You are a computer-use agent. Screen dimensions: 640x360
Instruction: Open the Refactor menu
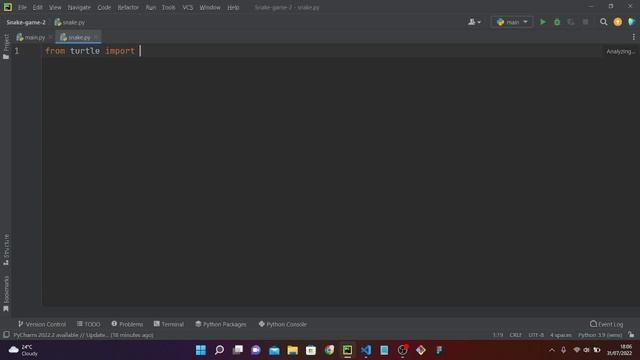click(x=128, y=7)
